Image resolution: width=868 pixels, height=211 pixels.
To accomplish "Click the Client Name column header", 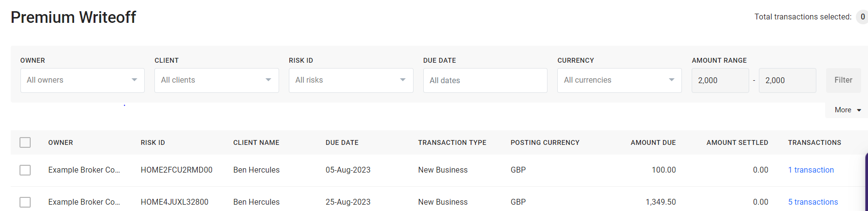I will (256, 142).
